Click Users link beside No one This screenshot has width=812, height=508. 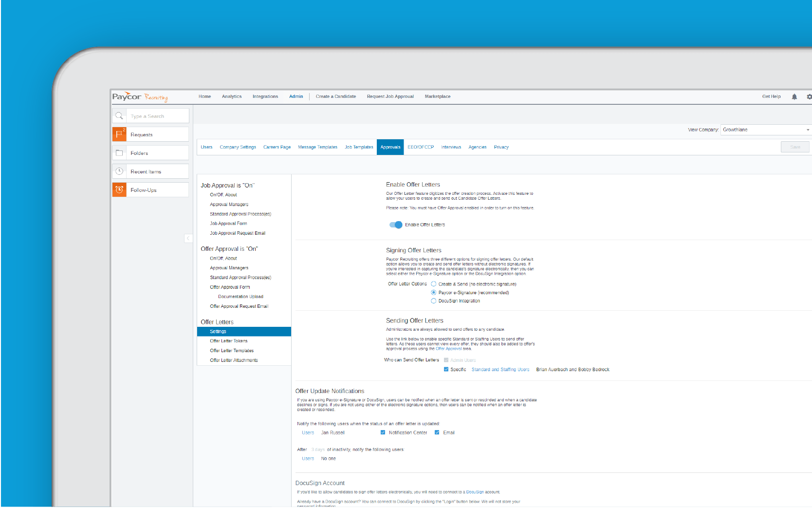[308, 458]
